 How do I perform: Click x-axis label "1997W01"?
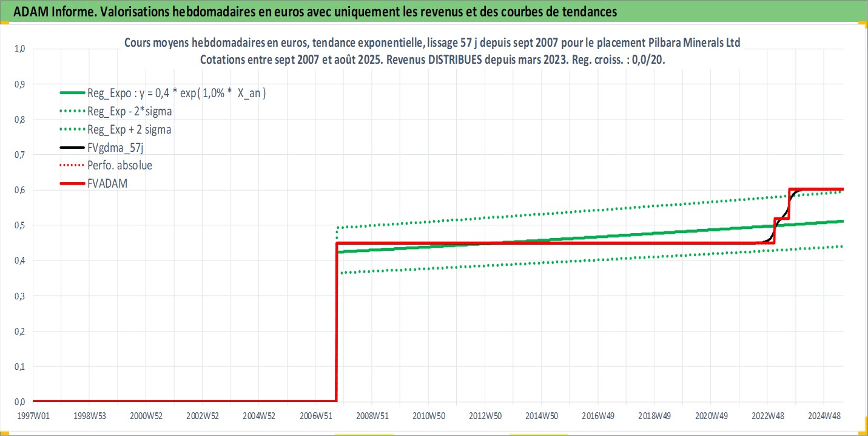tap(33, 416)
